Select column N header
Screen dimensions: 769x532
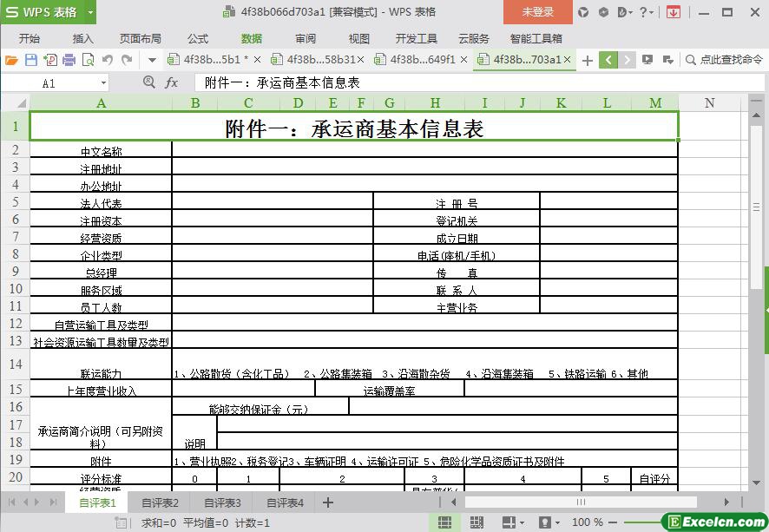click(x=709, y=102)
